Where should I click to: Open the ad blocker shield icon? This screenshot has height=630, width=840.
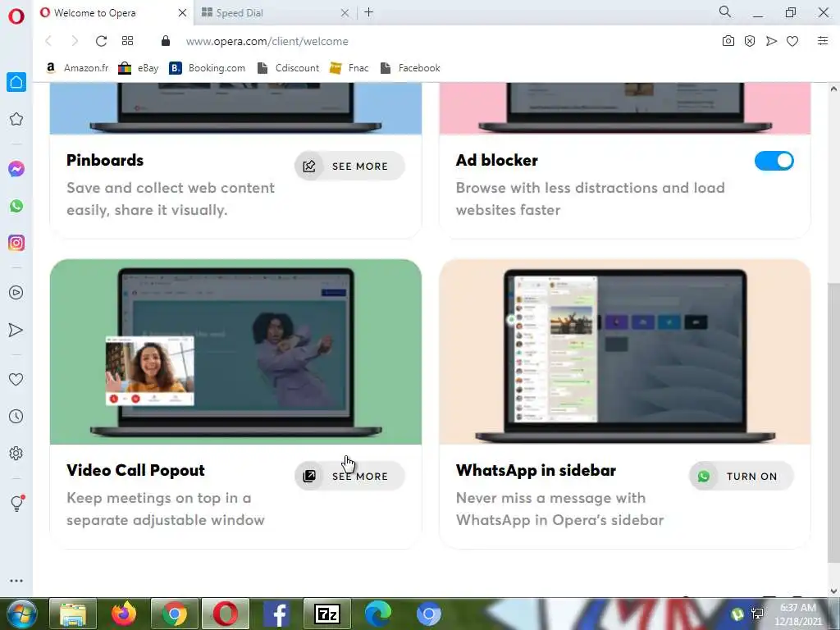pyautogui.click(x=750, y=41)
